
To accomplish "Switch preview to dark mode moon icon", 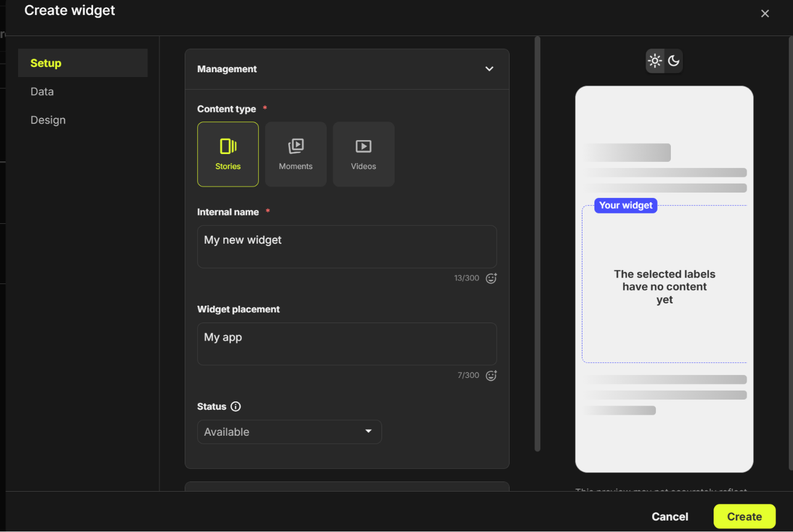I will click(673, 61).
